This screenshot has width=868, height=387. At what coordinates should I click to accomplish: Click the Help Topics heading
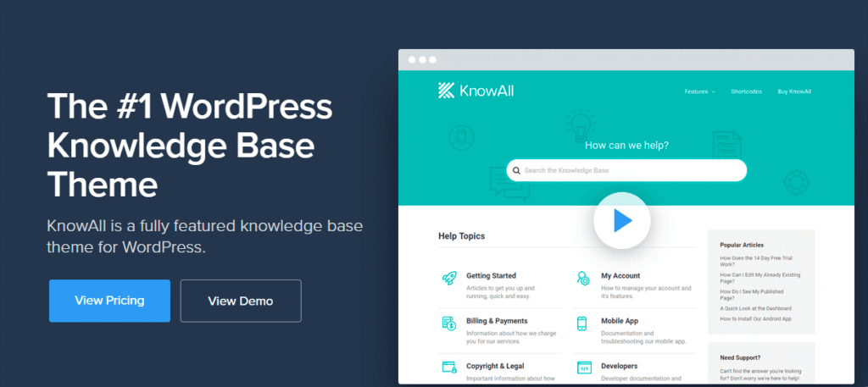[x=462, y=236]
